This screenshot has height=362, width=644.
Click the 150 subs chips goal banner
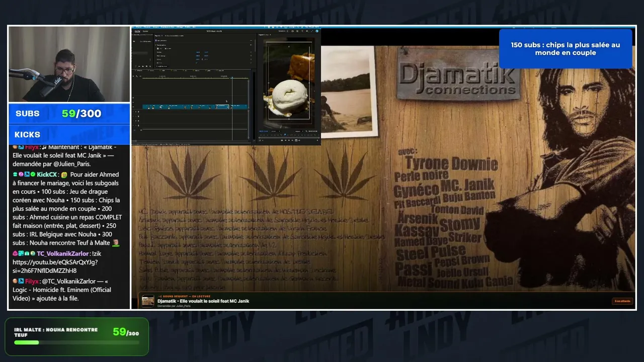(x=566, y=49)
